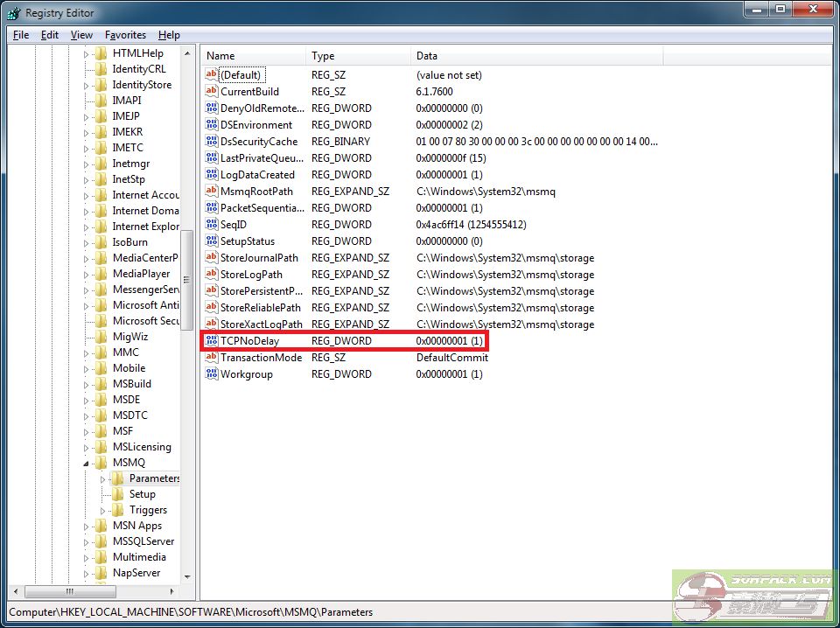Click the SetupStatus DWORD icon
Viewport: 840px width, 628px height.
212,241
